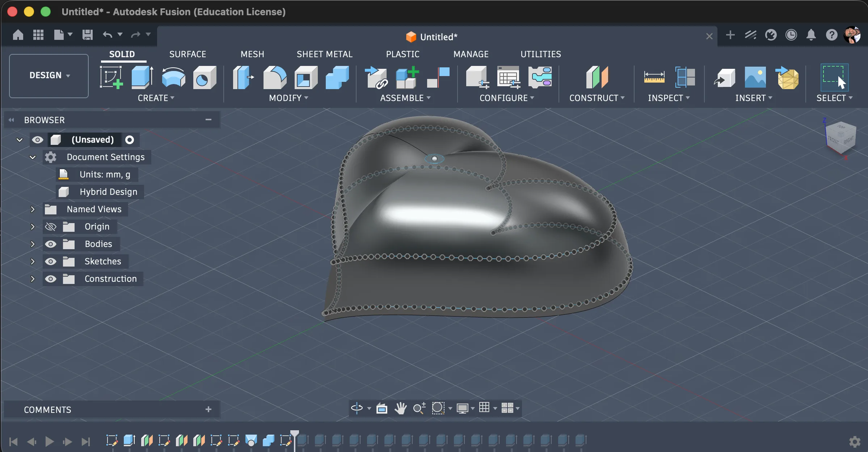Open the CONSTRUCT menu dropdown
This screenshot has height=452, width=868.
pos(597,98)
